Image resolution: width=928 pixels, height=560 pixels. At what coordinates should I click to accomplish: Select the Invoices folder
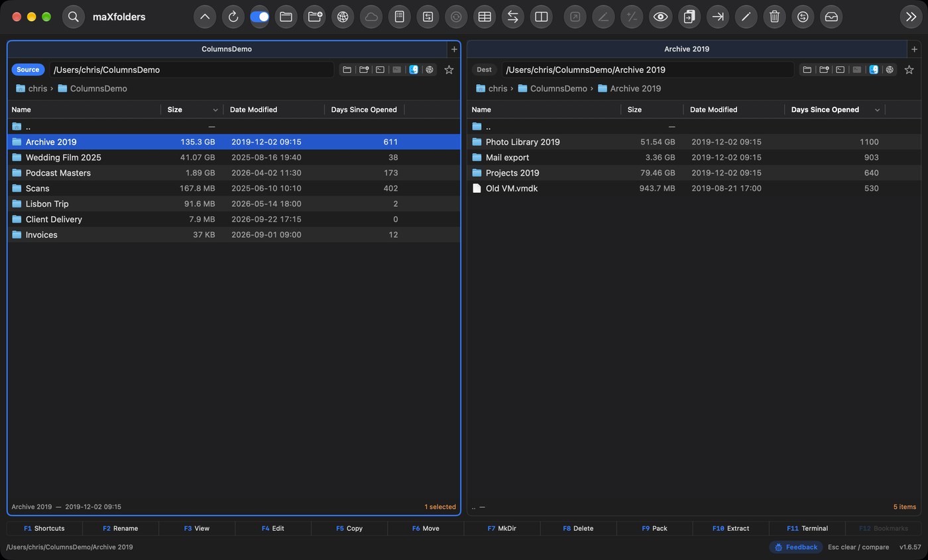coord(233,235)
